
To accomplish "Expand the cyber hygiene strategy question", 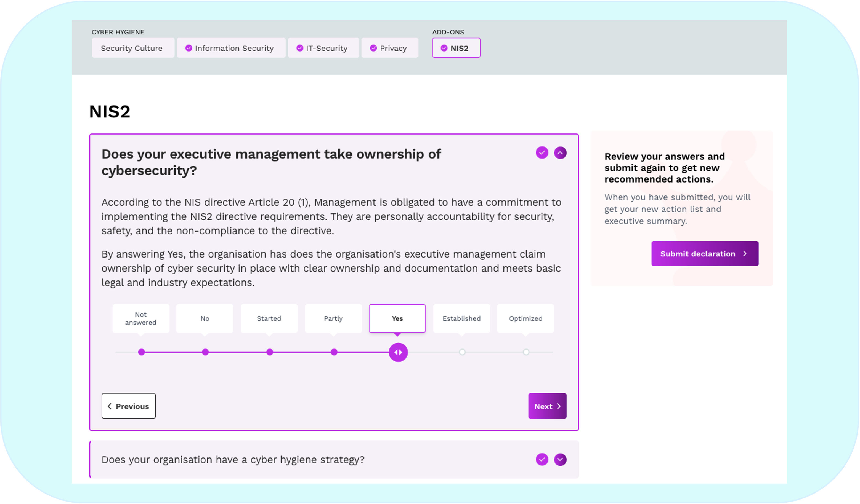I will [x=560, y=459].
